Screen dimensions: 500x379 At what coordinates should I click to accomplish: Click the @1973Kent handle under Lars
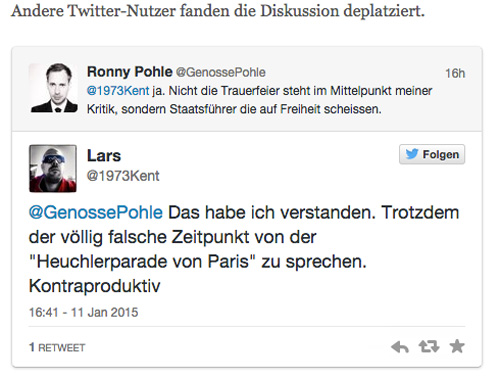[x=123, y=176]
